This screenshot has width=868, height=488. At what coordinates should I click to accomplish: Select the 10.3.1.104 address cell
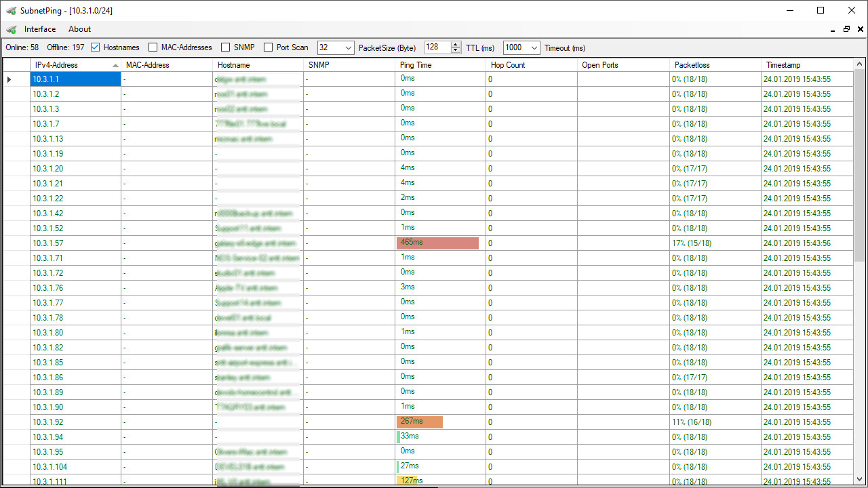point(75,467)
